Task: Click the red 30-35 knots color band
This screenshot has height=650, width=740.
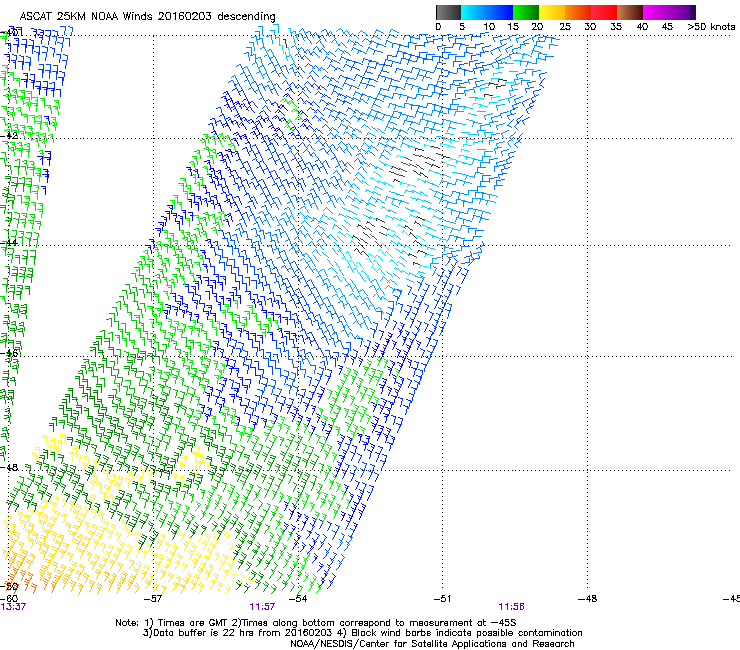Action: pos(604,12)
